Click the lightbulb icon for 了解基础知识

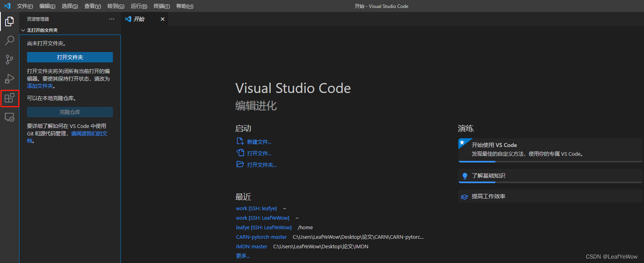pos(465,176)
